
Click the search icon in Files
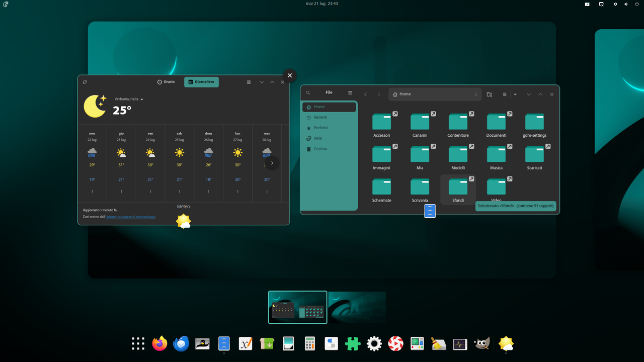pyautogui.click(x=308, y=93)
